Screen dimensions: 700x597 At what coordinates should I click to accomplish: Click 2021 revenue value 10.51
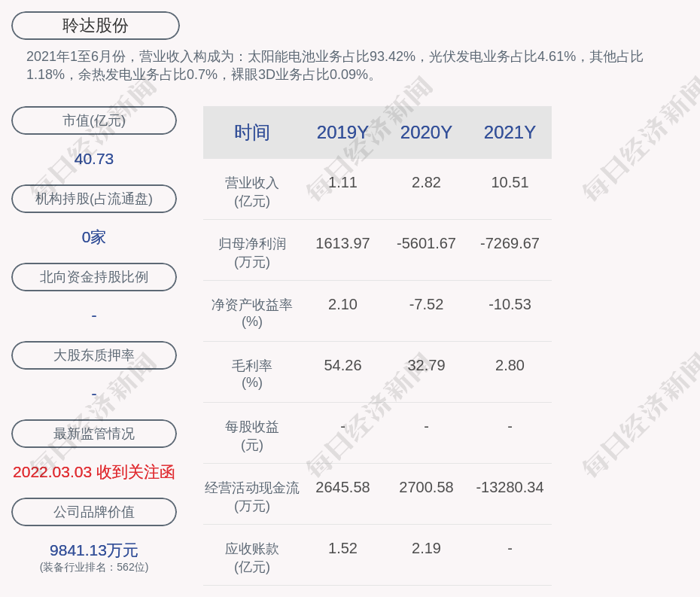pos(510,183)
